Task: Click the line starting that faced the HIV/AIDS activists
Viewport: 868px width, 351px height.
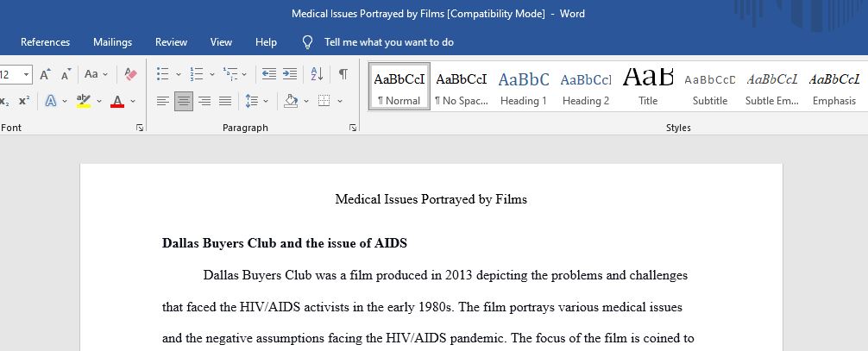Action: (x=422, y=307)
